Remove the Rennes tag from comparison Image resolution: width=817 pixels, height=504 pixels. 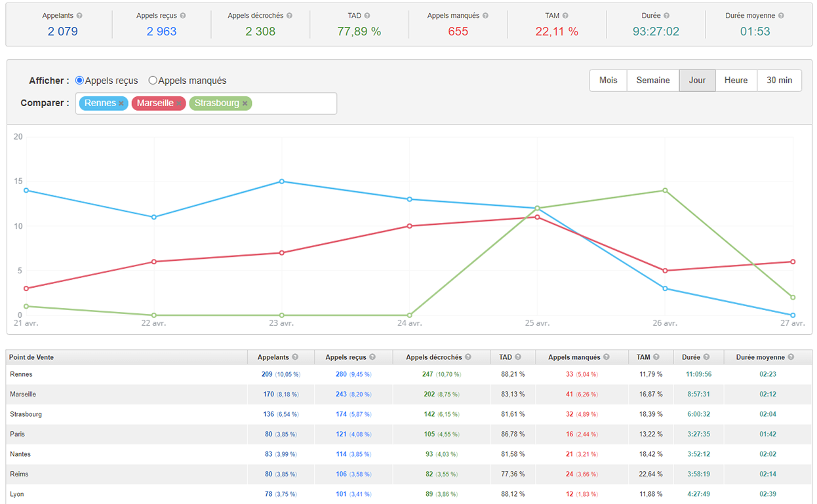click(x=121, y=104)
